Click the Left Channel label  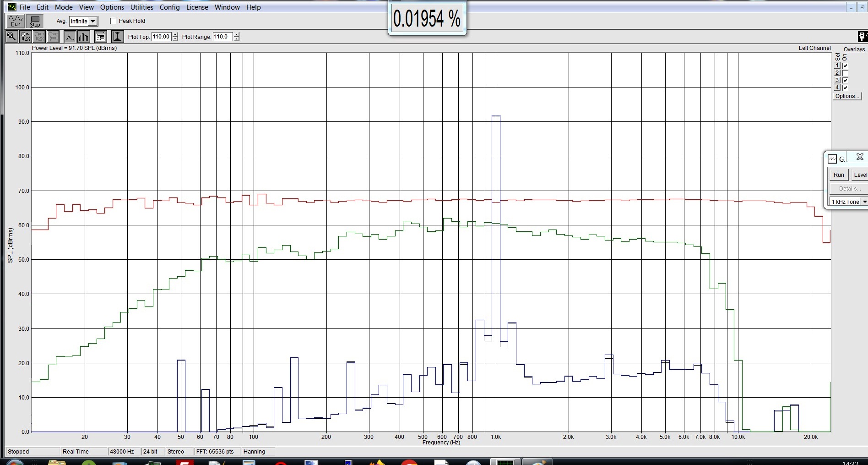click(814, 48)
